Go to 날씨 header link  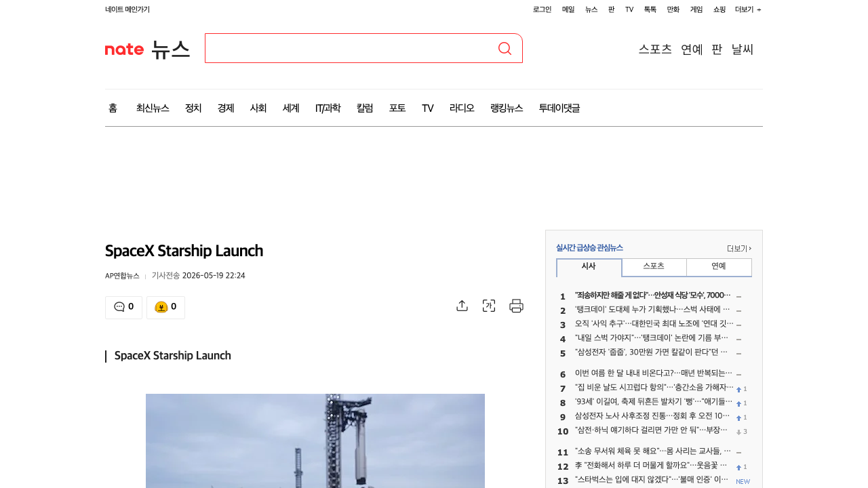[743, 49]
